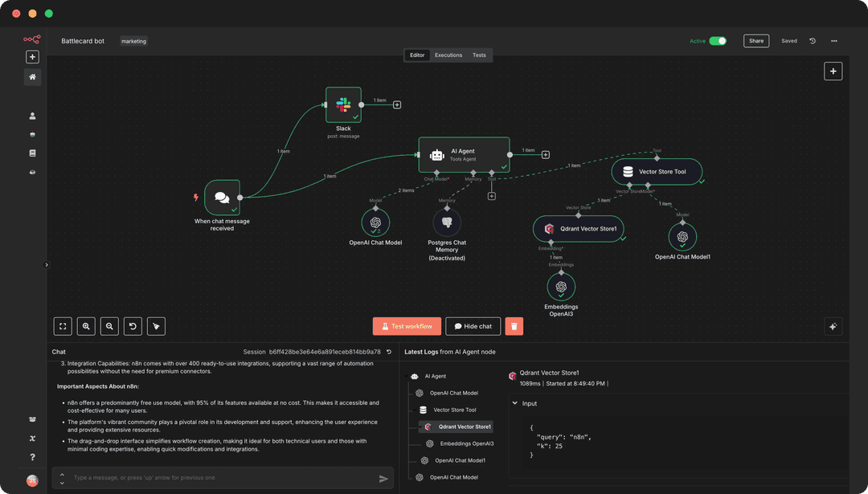Toggle Hide chat below the canvas

coord(473,326)
